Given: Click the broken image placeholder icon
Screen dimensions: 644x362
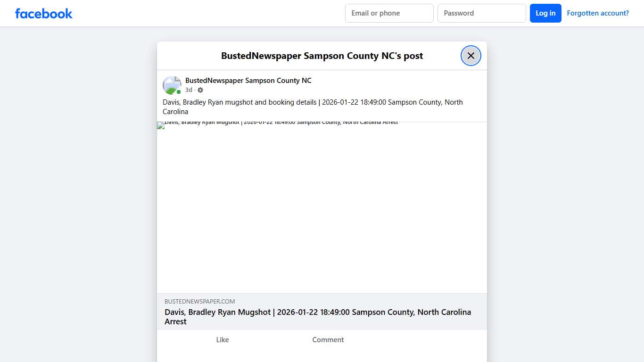Looking at the screenshot, I should [160, 125].
